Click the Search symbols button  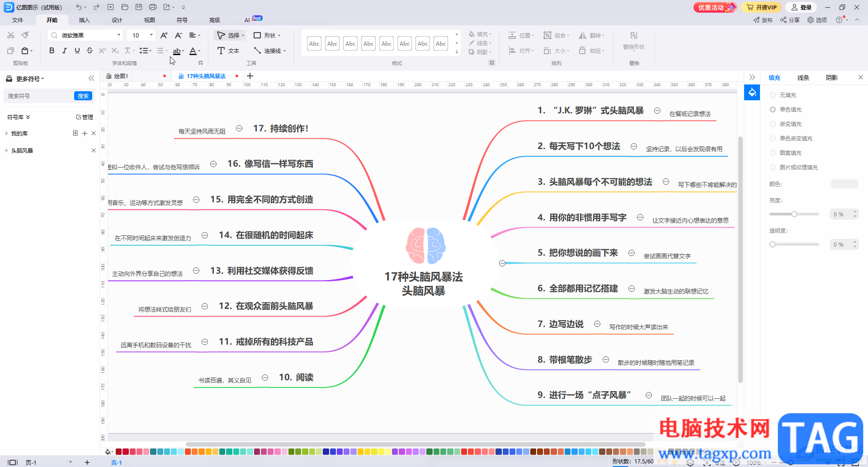tap(83, 96)
